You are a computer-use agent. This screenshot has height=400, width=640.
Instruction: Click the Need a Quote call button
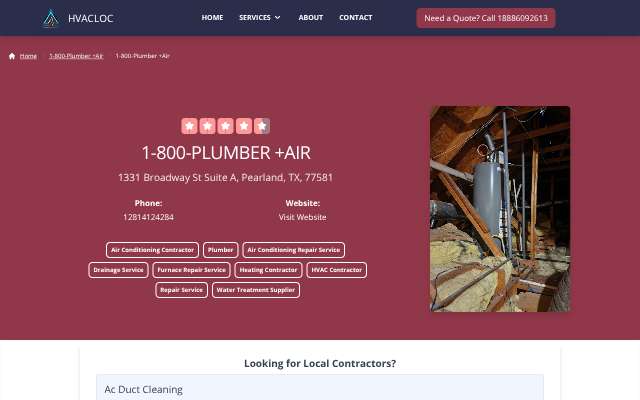click(x=486, y=18)
